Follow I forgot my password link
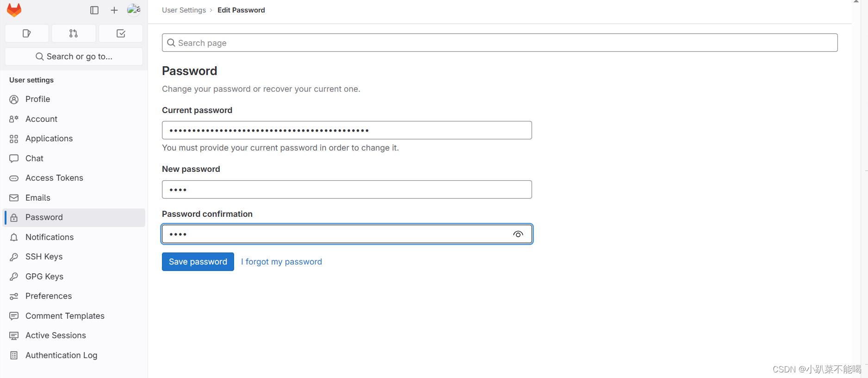The image size is (868, 378). pyautogui.click(x=281, y=262)
